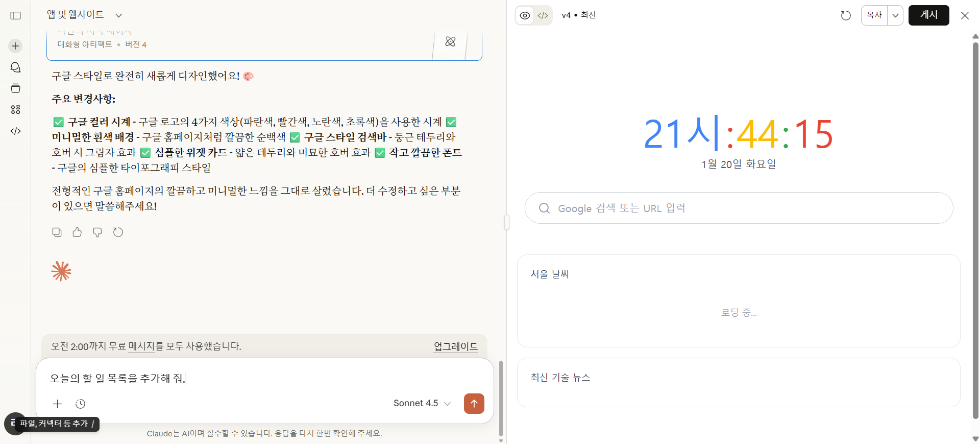Open the Sonnet 4.5 model selector
Viewport: 980px width, 444px height.
422,403
